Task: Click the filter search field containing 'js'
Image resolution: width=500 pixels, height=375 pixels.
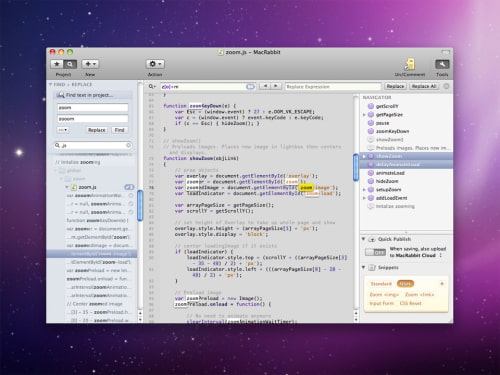Action: (x=93, y=145)
